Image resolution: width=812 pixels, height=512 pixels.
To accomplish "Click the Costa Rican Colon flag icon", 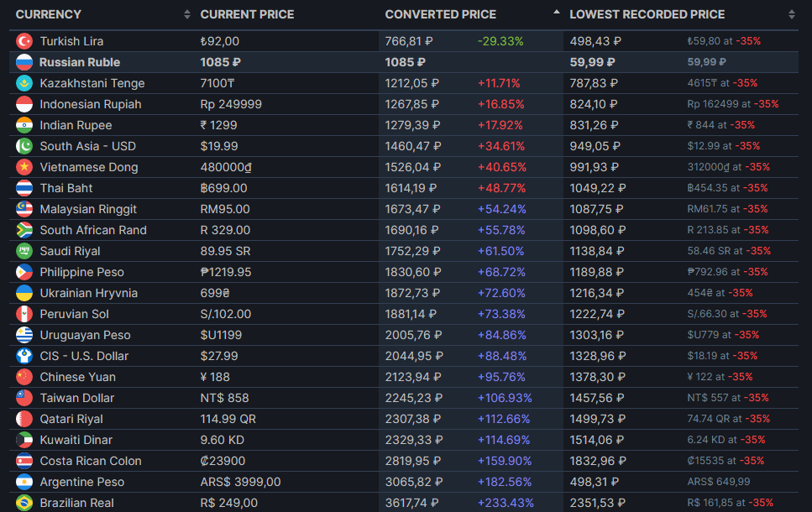I will coord(24,461).
